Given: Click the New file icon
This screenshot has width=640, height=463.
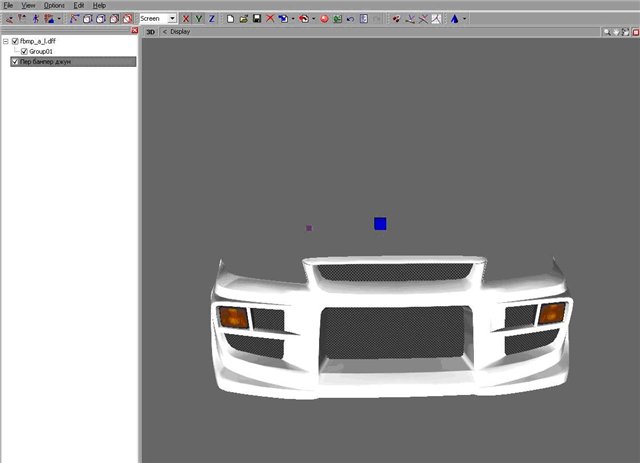Looking at the screenshot, I should 230,19.
